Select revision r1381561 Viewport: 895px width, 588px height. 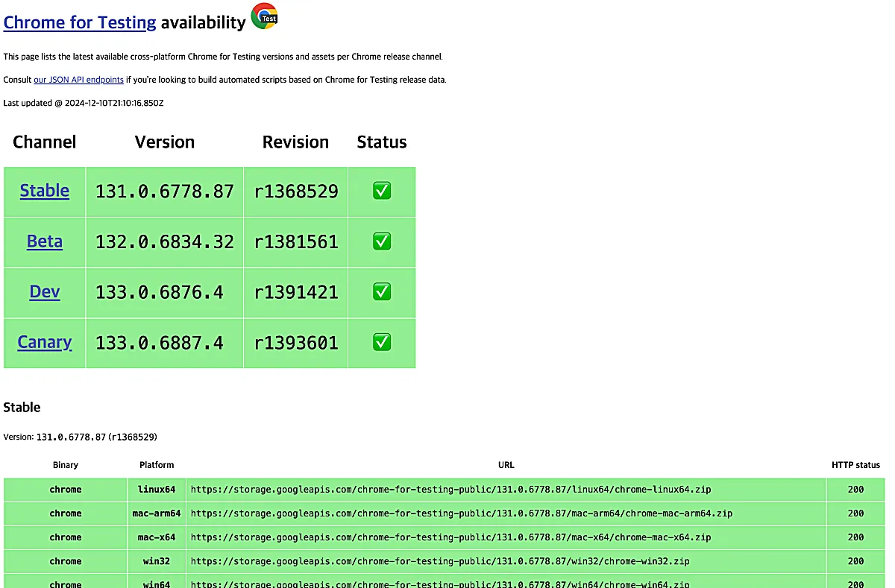[x=296, y=241]
